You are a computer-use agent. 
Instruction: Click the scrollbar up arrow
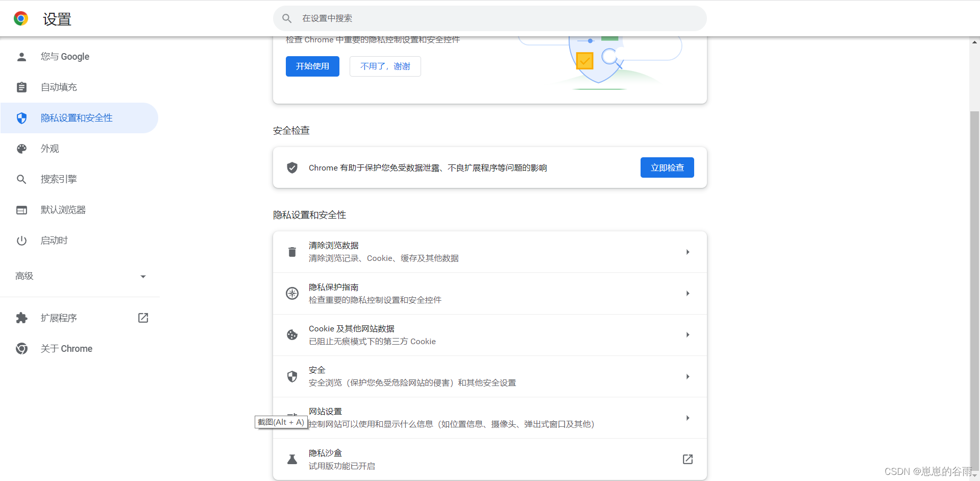[974, 42]
